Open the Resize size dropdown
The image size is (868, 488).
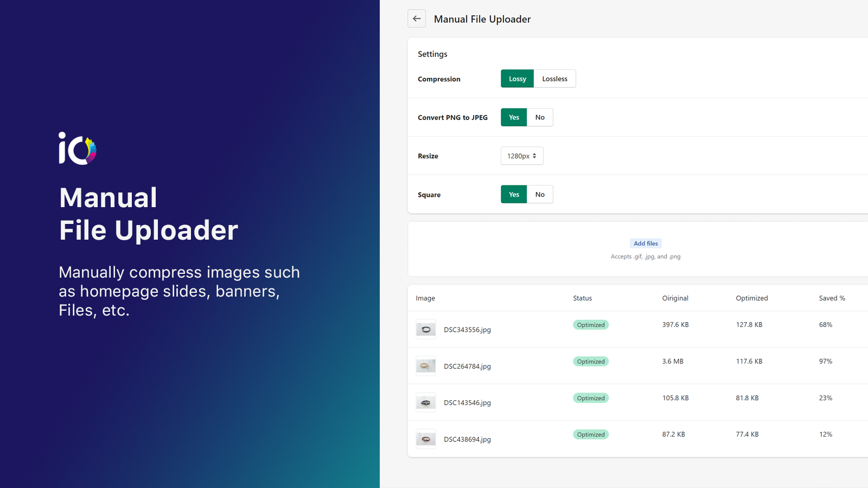[521, 156]
